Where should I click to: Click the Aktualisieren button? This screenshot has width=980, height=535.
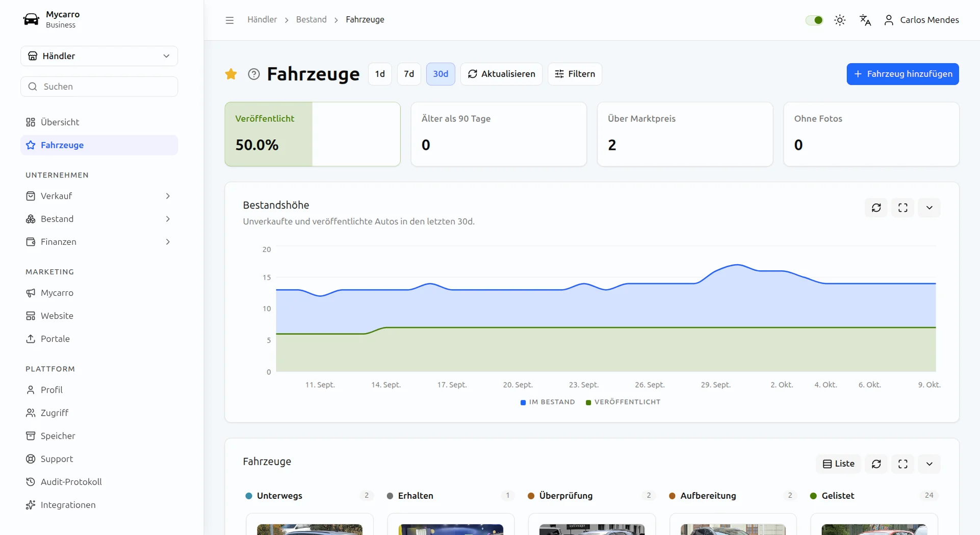click(501, 74)
